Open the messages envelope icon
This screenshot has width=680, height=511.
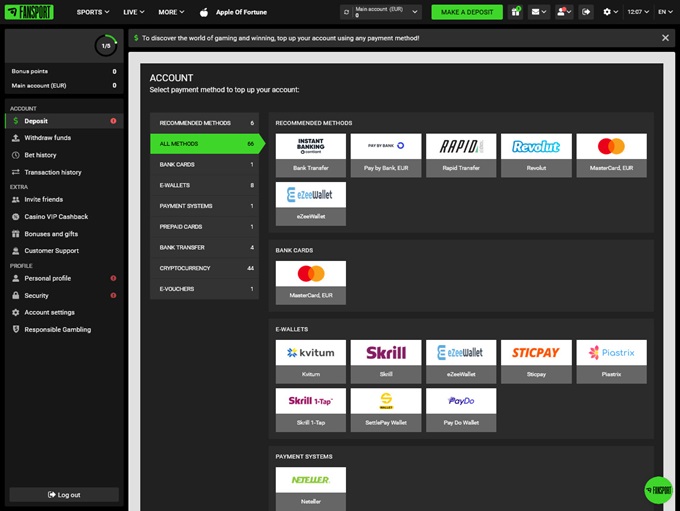point(539,12)
